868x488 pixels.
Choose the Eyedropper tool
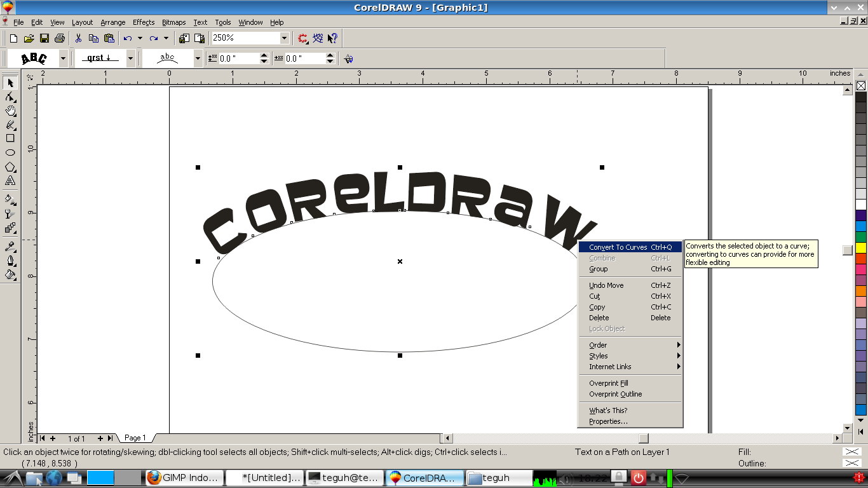(x=10, y=246)
